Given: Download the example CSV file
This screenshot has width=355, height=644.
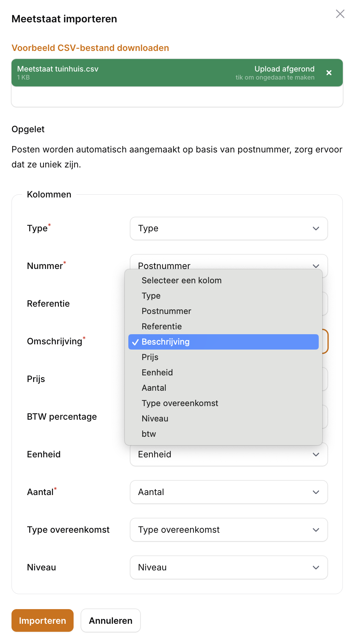Looking at the screenshot, I should tap(90, 48).
